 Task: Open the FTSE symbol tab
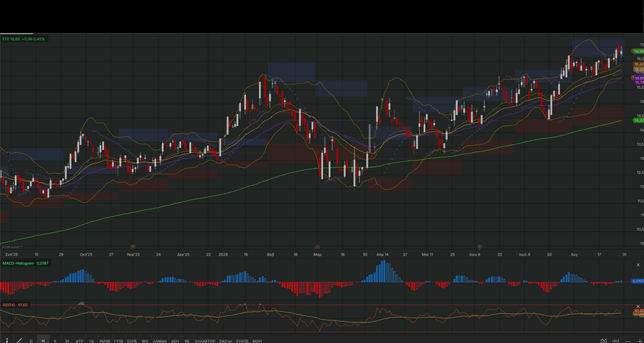point(118,341)
